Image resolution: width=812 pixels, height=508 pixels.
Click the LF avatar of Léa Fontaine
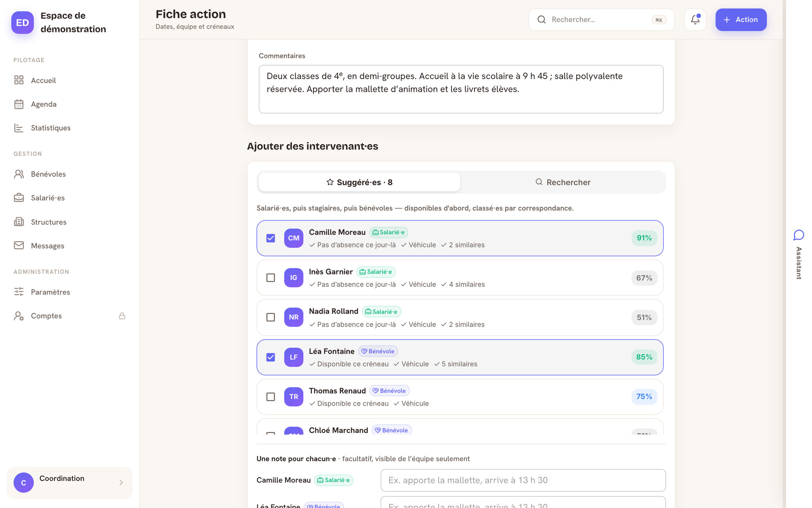(x=294, y=357)
